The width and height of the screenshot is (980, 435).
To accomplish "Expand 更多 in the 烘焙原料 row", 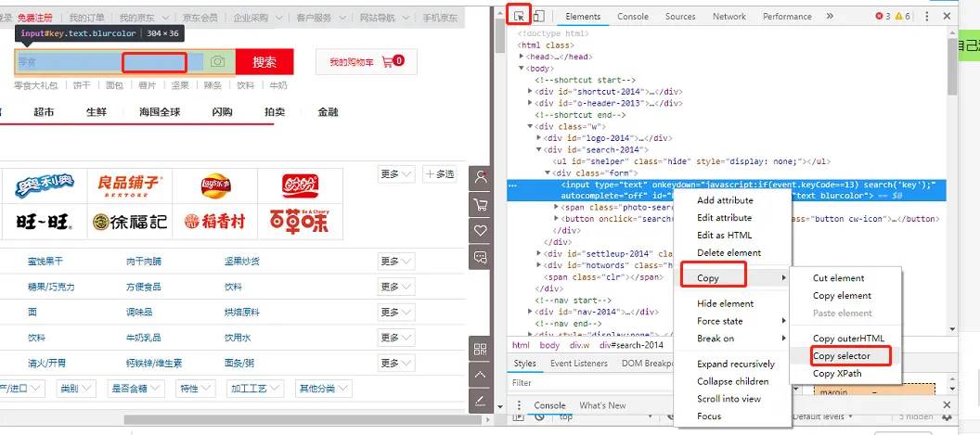I will [x=396, y=312].
